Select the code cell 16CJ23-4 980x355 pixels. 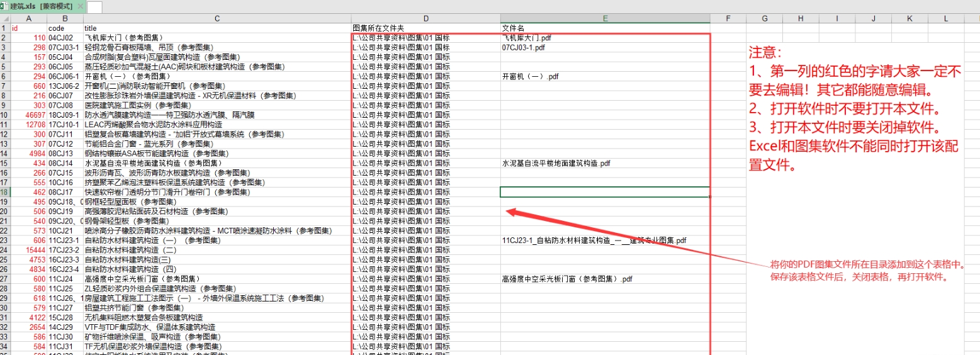[65, 269]
